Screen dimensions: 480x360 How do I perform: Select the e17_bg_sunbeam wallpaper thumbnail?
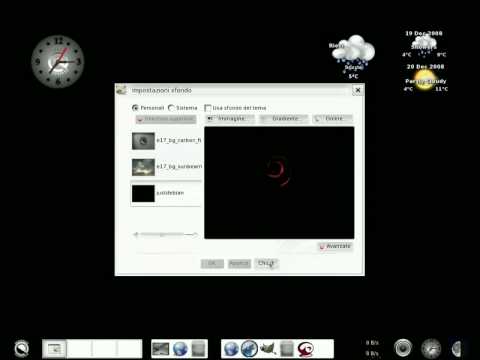(143, 167)
